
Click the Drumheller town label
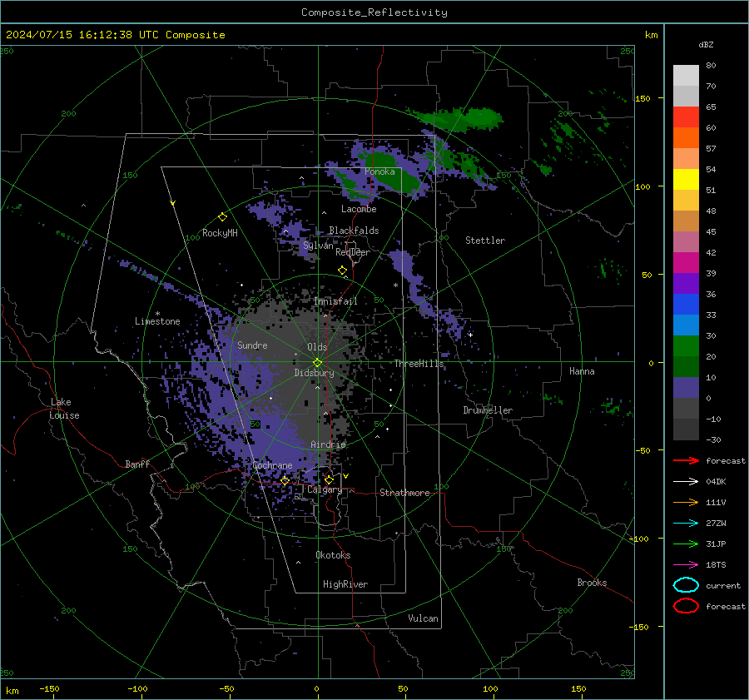(x=488, y=410)
